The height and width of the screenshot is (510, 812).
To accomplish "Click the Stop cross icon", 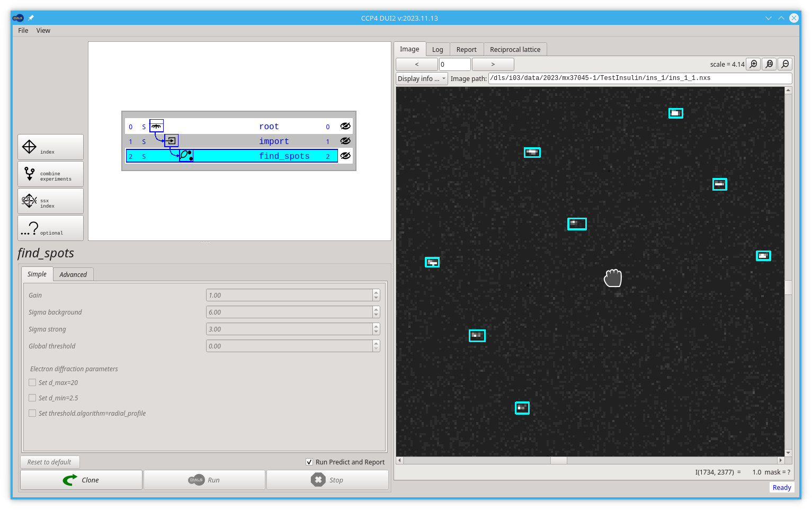I will coord(318,480).
